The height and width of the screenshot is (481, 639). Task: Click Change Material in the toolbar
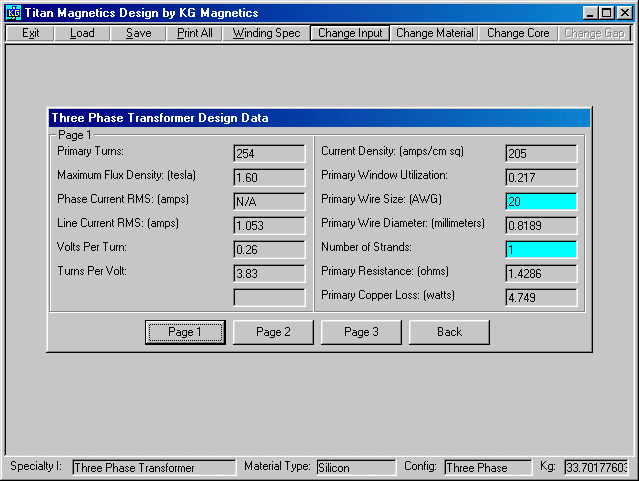[x=434, y=33]
